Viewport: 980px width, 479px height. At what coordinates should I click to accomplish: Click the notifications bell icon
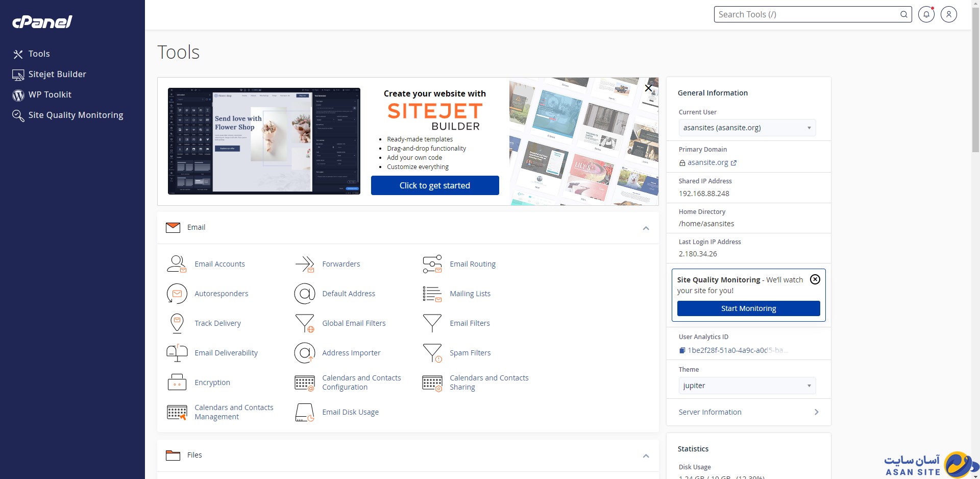[926, 14]
